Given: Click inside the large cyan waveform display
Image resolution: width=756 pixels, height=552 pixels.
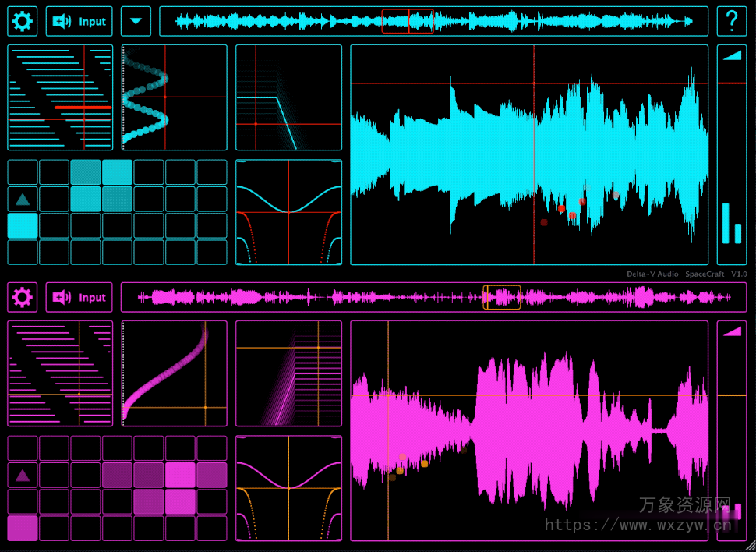Looking at the screenshot, I should [x=530, y=156].
